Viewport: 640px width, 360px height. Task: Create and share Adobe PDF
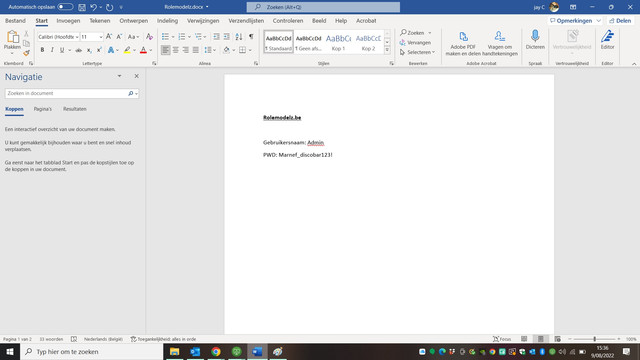click(463, 43)
